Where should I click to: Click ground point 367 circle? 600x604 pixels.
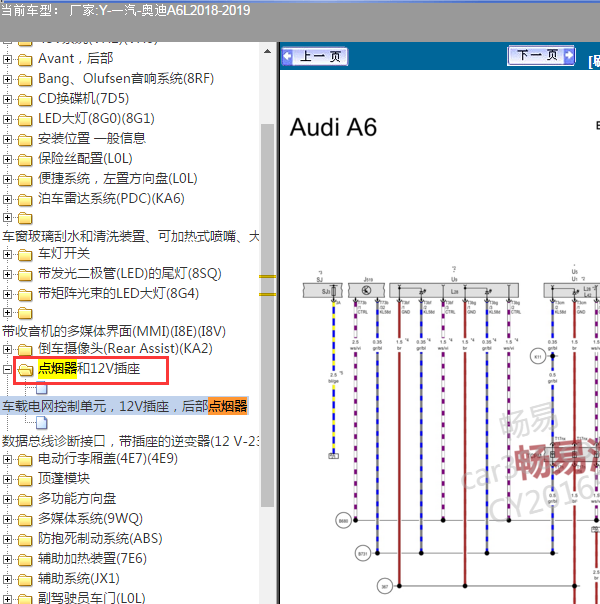[x=384, y=586]
